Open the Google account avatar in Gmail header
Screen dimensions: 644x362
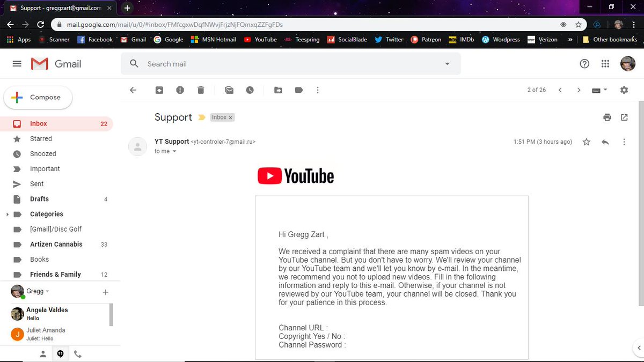[x=628, y=63]
